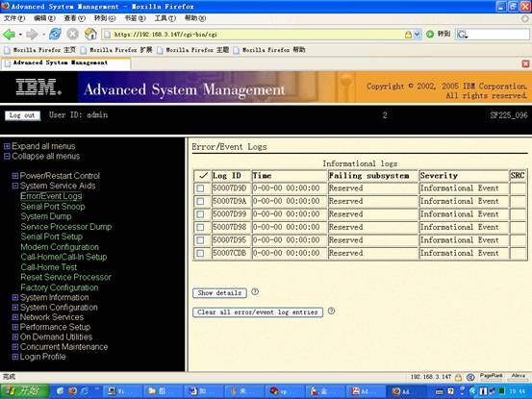Click the IBM logo

[38, 87]
